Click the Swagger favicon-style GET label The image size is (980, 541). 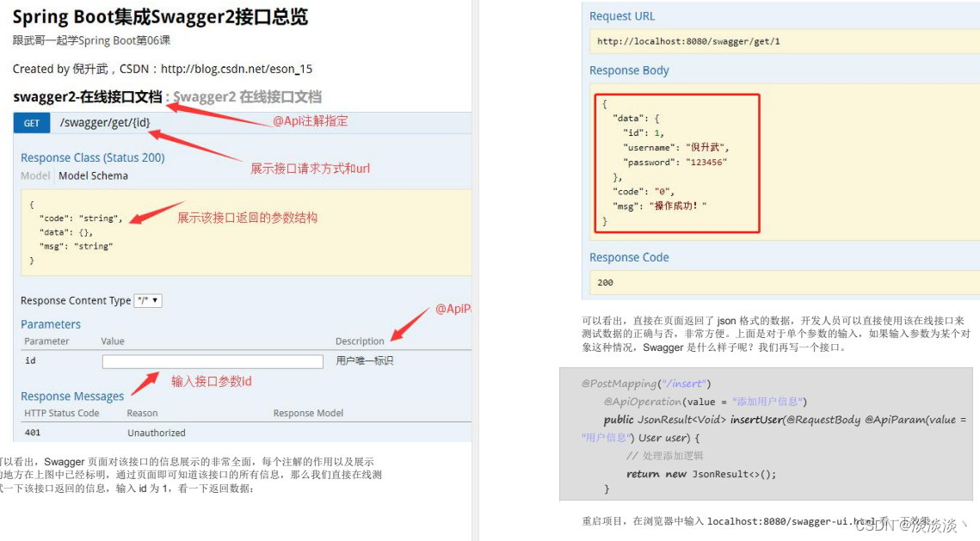pos(31,122)
